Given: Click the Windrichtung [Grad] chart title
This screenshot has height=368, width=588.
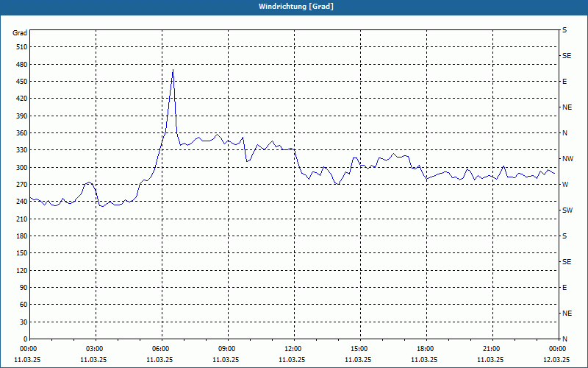Looking at the screenshot, I should 296,7.
